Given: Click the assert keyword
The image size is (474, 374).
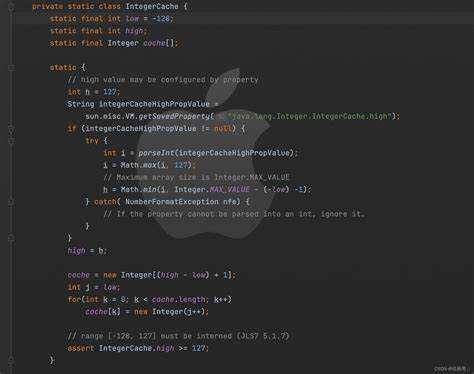Looking at the screenshot, I should [81, 348].
